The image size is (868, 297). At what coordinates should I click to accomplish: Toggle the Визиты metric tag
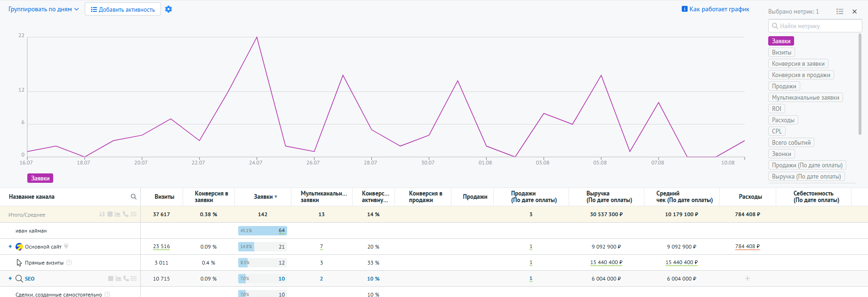781,53
